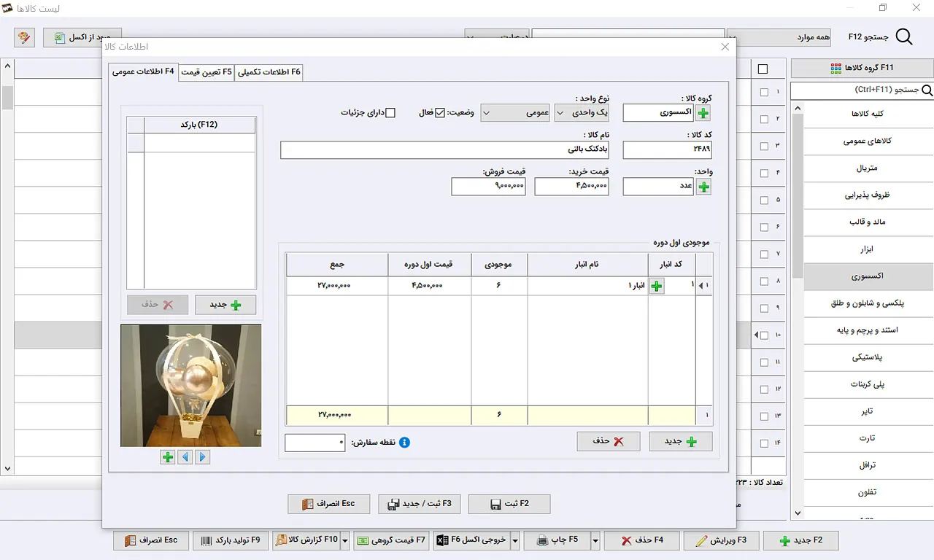The height and width of the screenshot is (560, 934).
Task: Click F3 ویرایش edit button
Action: [721, 540]
